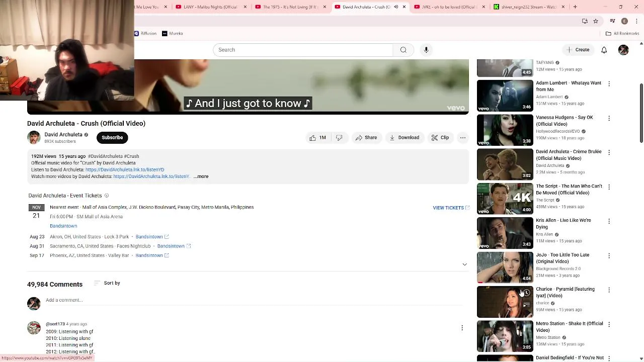
Task: Click the YouTube search field
Action: pyautogui.click(x=303, y=50)
